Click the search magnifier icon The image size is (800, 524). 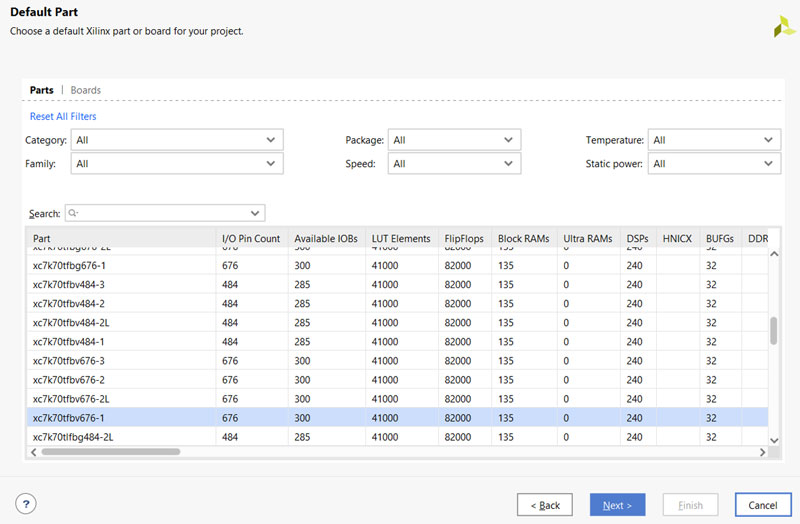74,214
